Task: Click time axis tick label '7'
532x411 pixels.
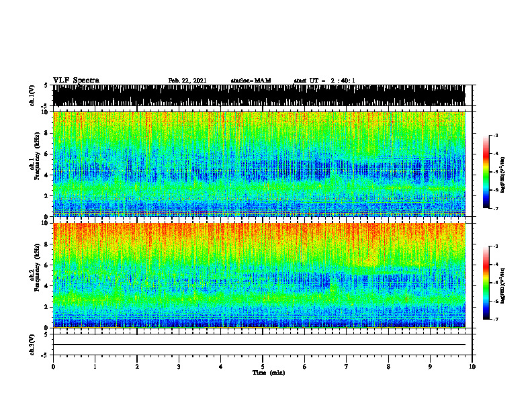Action: tap(347, 367)
